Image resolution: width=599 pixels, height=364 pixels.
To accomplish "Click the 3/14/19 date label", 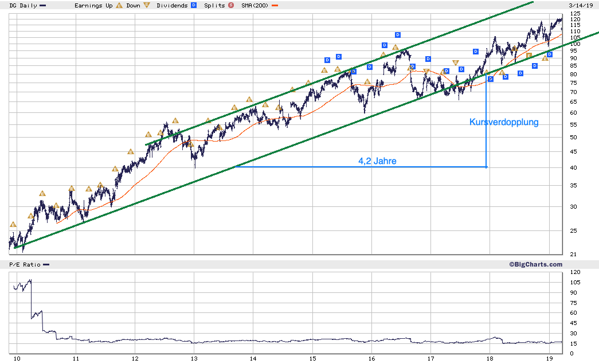I will (581, 5).
